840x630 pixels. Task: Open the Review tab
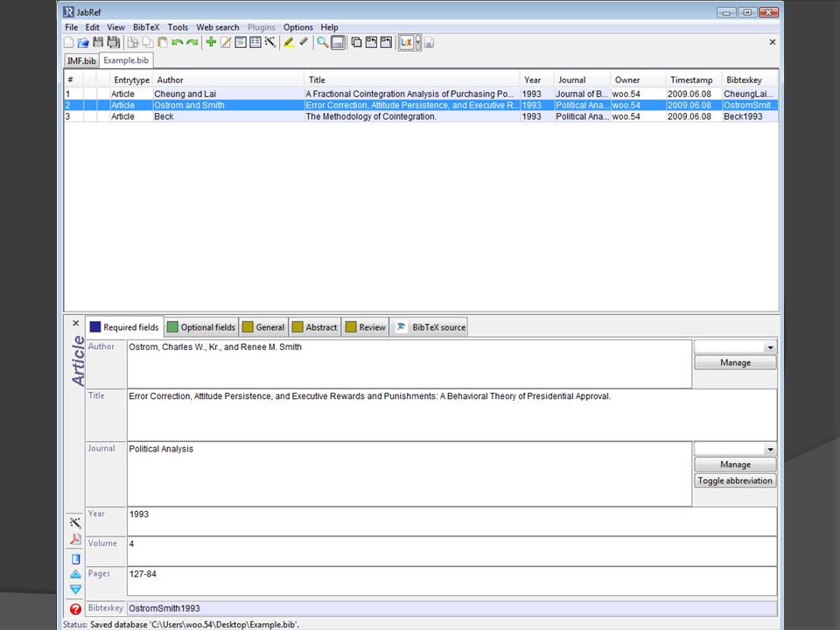pyautogui.click(x=366, y=327)
